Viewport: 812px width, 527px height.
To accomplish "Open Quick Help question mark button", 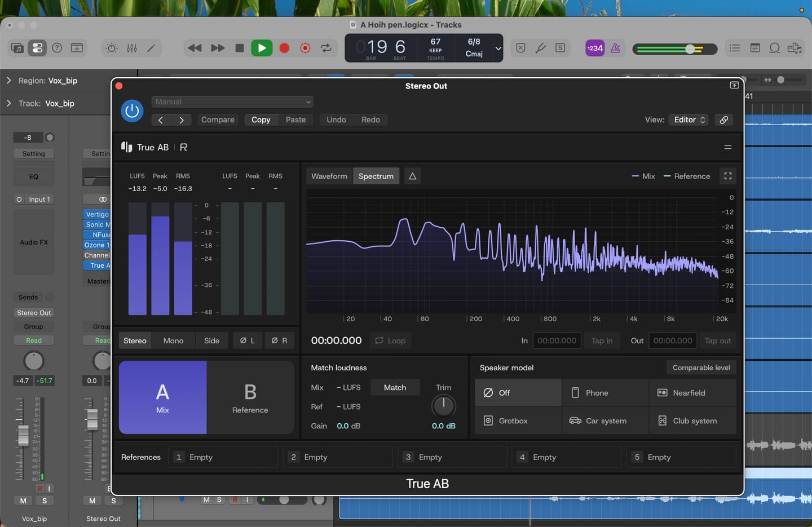I will click(57, 48).
